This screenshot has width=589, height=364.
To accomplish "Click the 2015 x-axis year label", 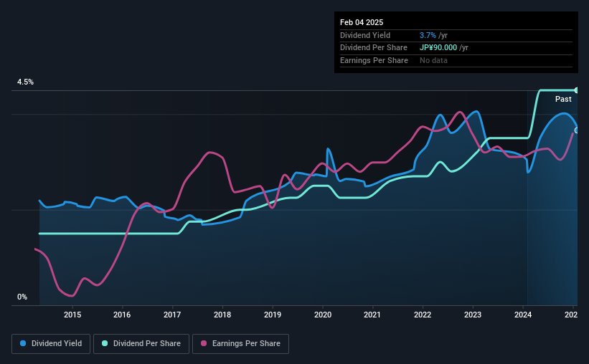I will (72, 315).
